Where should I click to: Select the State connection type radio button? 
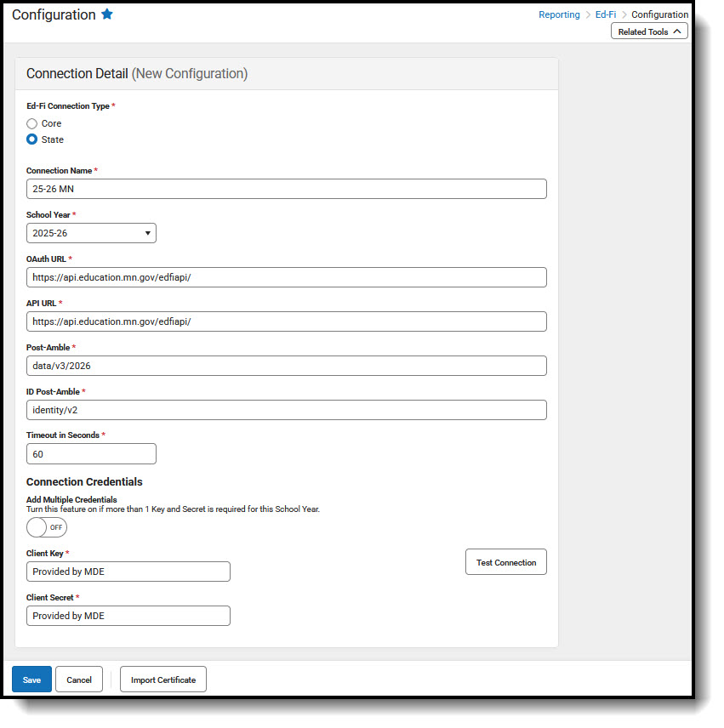pos(32,139)
